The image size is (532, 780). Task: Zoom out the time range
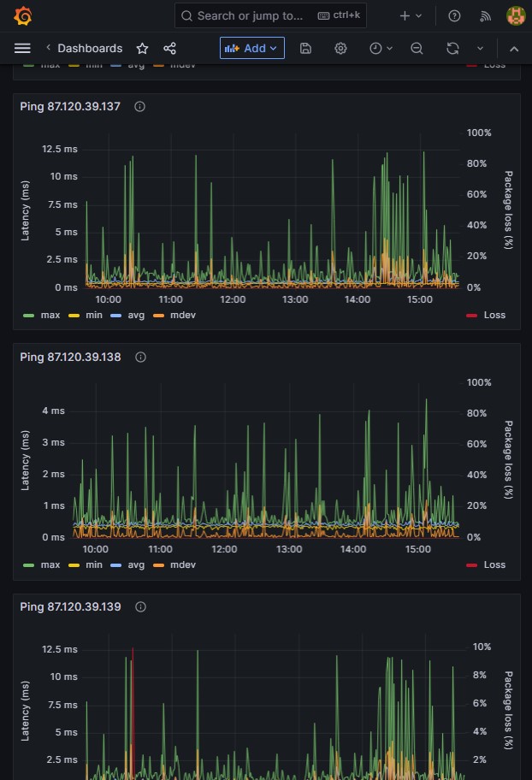pyautogui.click(x=417, y=48)
